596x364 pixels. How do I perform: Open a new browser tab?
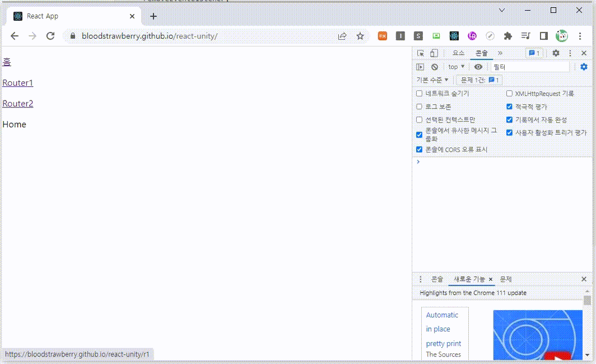click(153, 16)
